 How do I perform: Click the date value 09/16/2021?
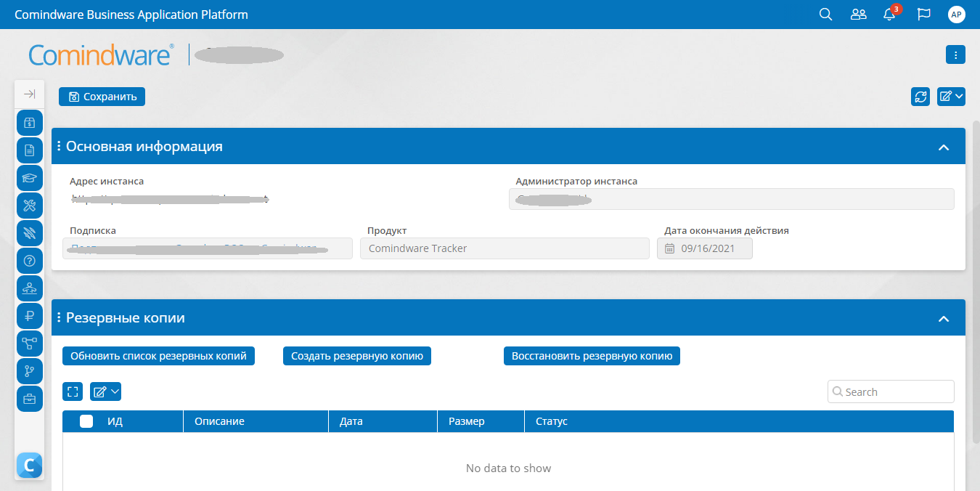[708, 248]
